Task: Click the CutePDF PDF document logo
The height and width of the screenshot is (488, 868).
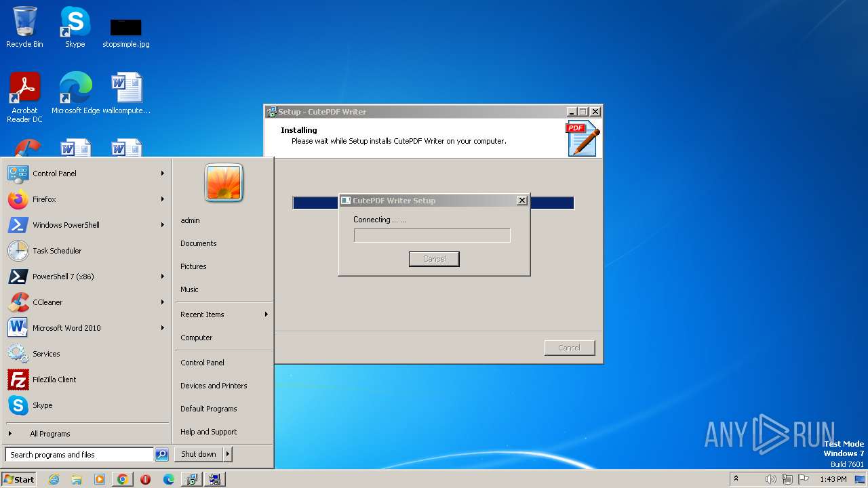Action: point(583,138)
